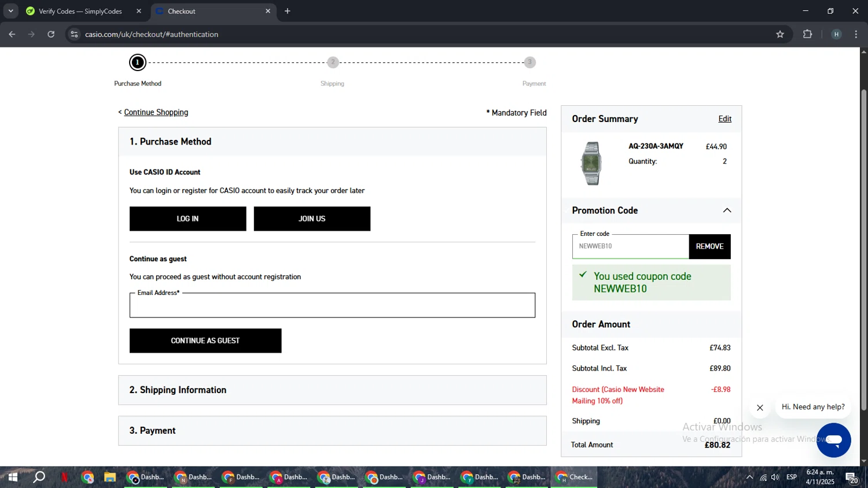The height and width of the screenshot is (488, 868).
Task: Click the coupon applied checkmark icon
Action: tap(583, 275)
